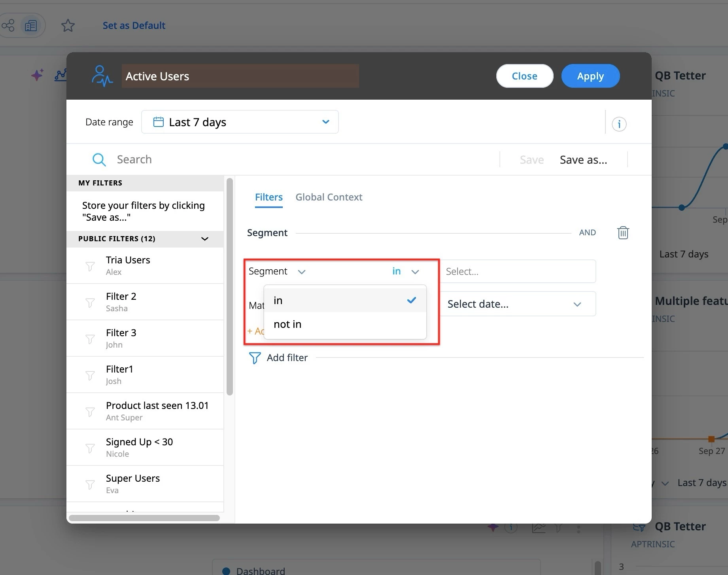
Task: Open the Segment attribute dropdown
Action: tap(277, 271)
